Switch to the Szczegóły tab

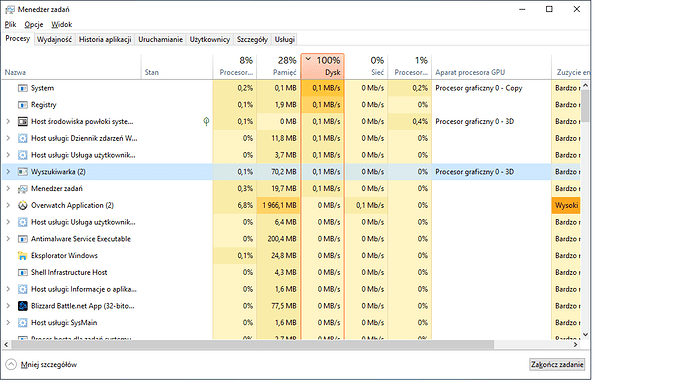(252, 40)
